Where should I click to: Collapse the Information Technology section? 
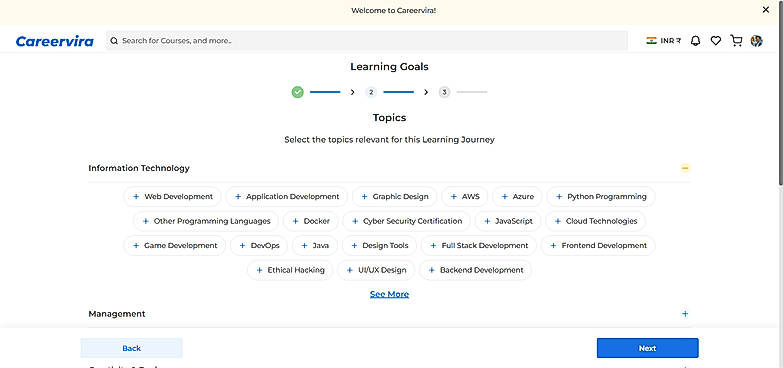685,168
